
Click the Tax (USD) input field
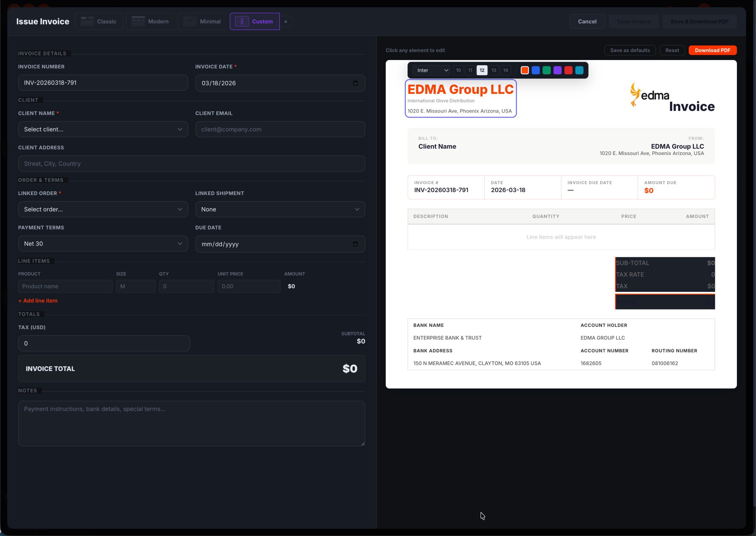tap(104, 343)
